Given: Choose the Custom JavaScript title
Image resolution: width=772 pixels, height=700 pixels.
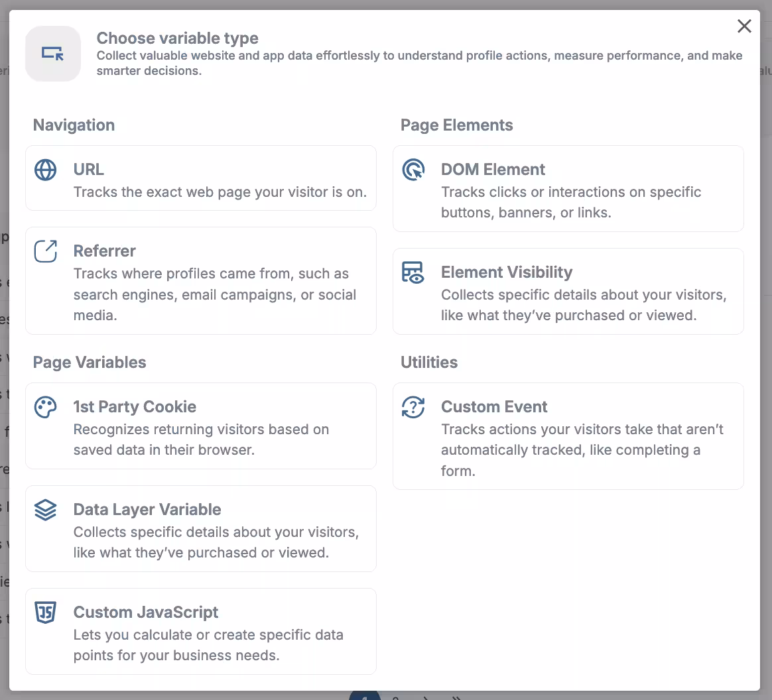Looking at the screenshot, I should pos(146,612).
